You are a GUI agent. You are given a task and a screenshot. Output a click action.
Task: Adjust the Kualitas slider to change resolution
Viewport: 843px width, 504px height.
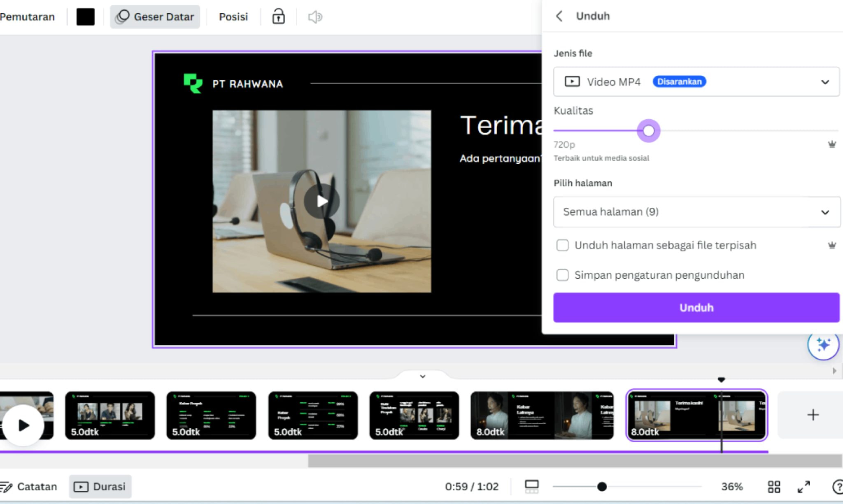tap(648, 130)
